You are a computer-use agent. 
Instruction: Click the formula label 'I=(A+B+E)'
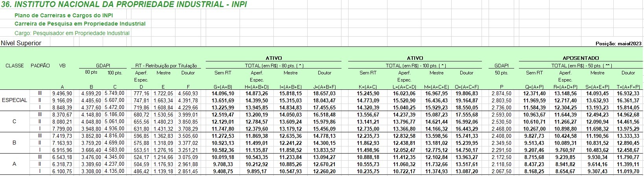(x=290, y=87)
